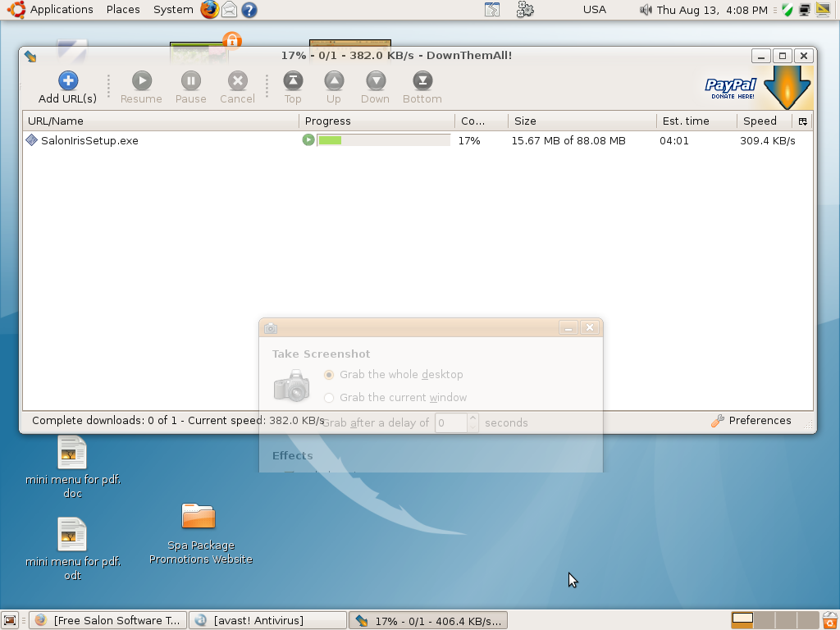
Task: Click the camera icon in the screenshot dialog titlebar
Action: tap(271, 328)
